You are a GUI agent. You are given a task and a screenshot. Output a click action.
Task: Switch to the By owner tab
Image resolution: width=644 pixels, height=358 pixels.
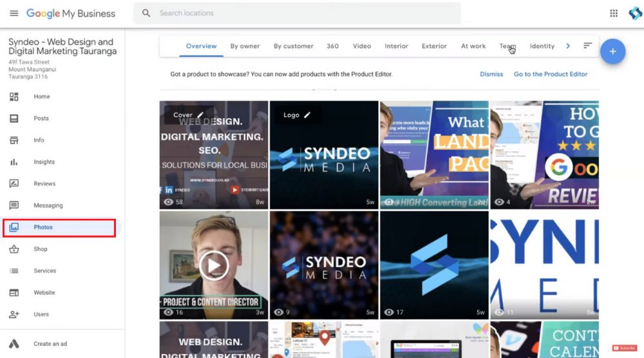(x=245, y=46)
